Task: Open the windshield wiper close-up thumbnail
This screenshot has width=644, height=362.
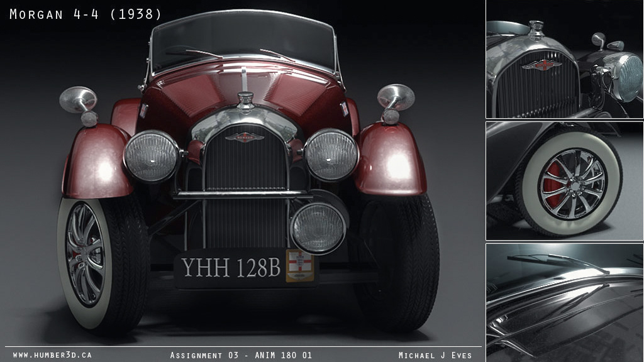Action: (x=565, y=303)
